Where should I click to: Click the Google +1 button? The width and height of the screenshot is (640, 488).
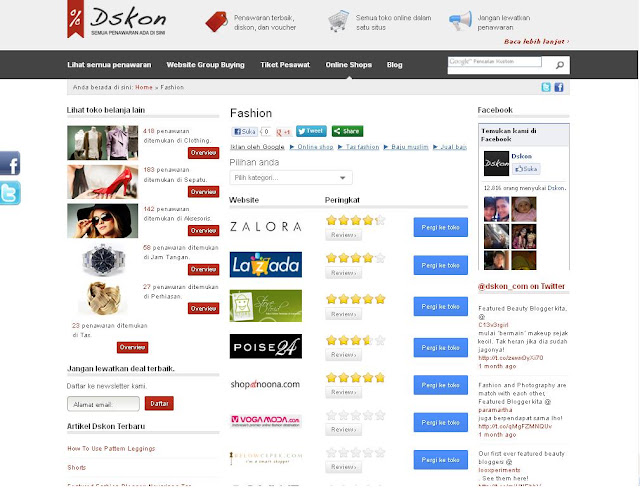pos(283,132)
